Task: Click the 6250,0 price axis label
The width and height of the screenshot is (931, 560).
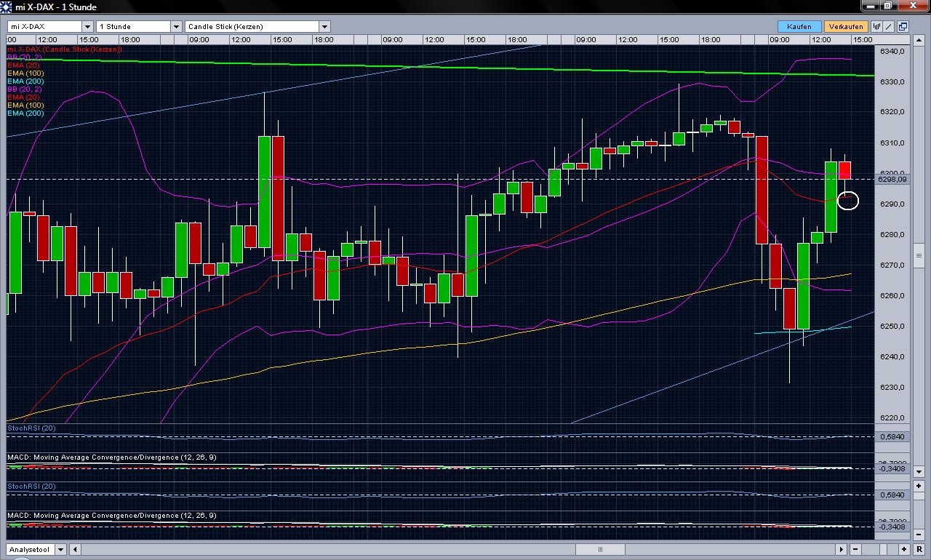Action: point(892,326)
